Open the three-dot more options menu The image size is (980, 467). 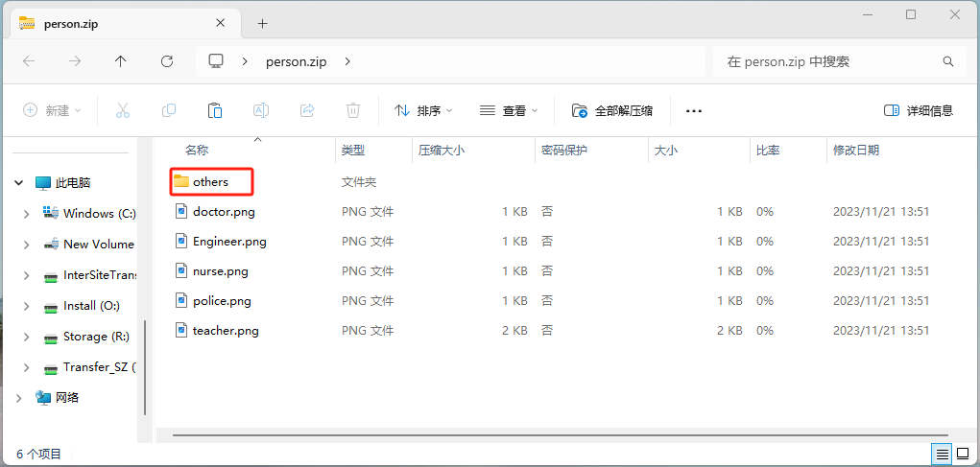694,110
